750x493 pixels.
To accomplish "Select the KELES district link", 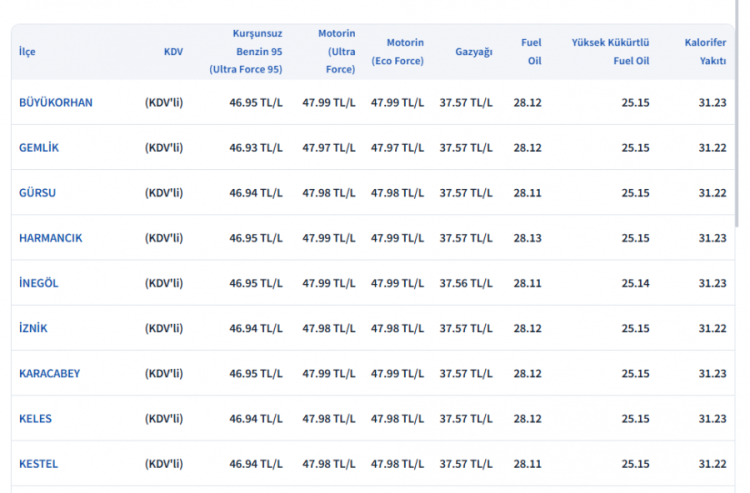I will pos(35,418).
